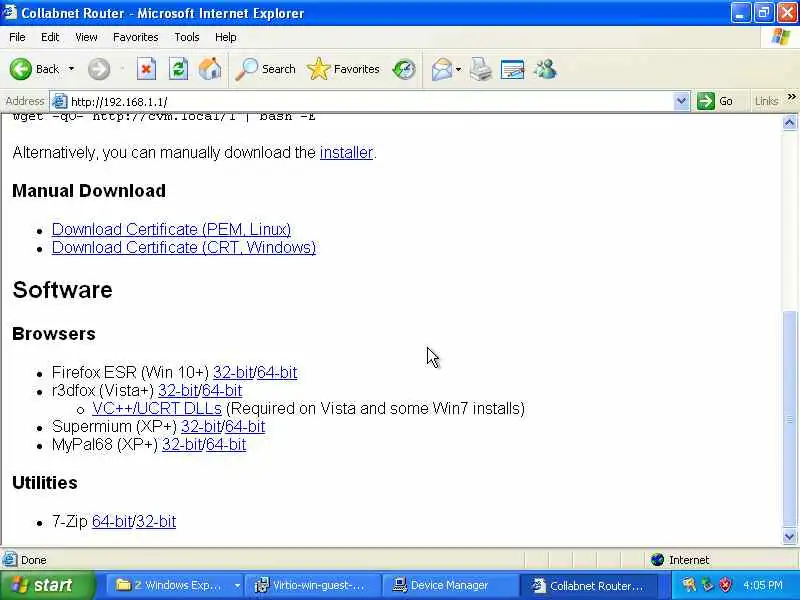Open the Help menu
This screenshot has height=600, width=800.
[x=225, y=37]
